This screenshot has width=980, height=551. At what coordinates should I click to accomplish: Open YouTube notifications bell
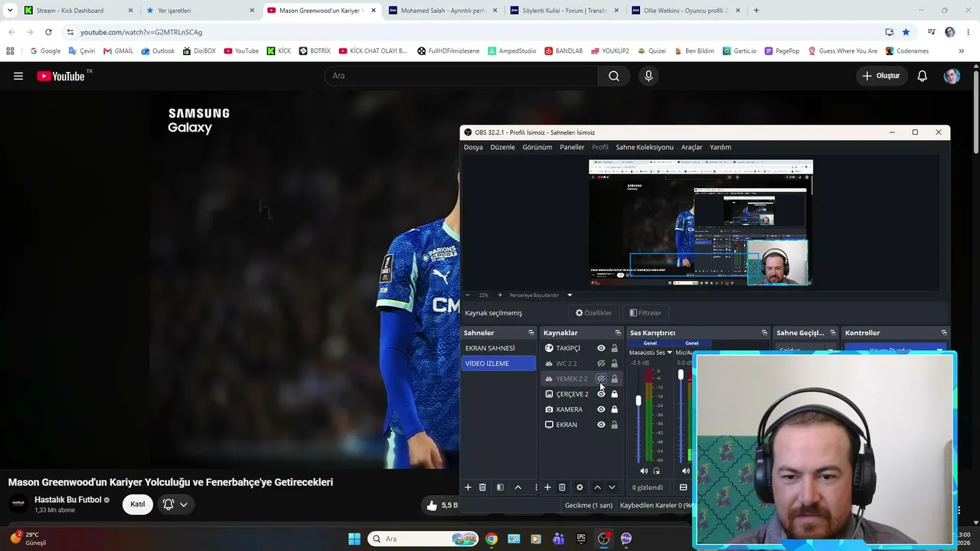click(x=923, y=76)
